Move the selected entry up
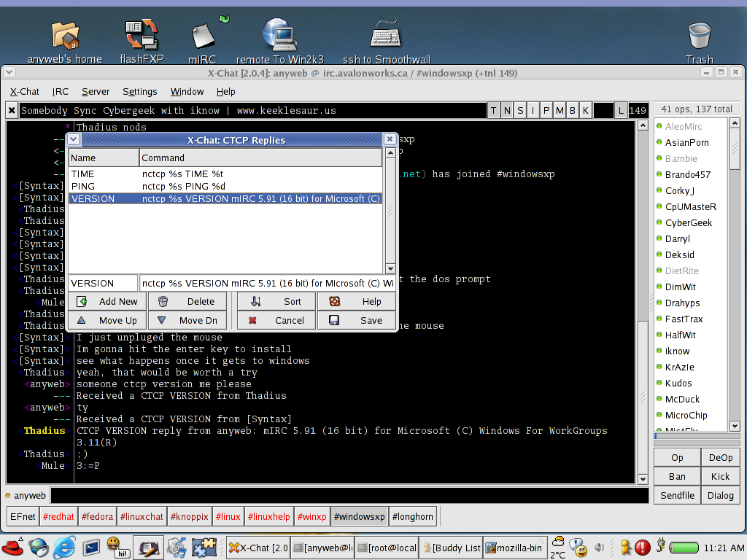Viewport: 747px width, 560px height. 107,321
